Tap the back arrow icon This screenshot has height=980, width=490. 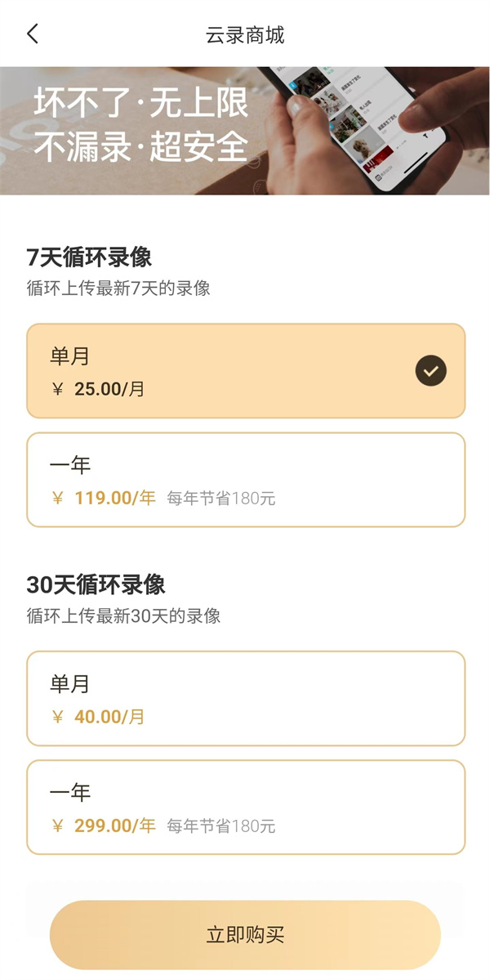(33, 34)
